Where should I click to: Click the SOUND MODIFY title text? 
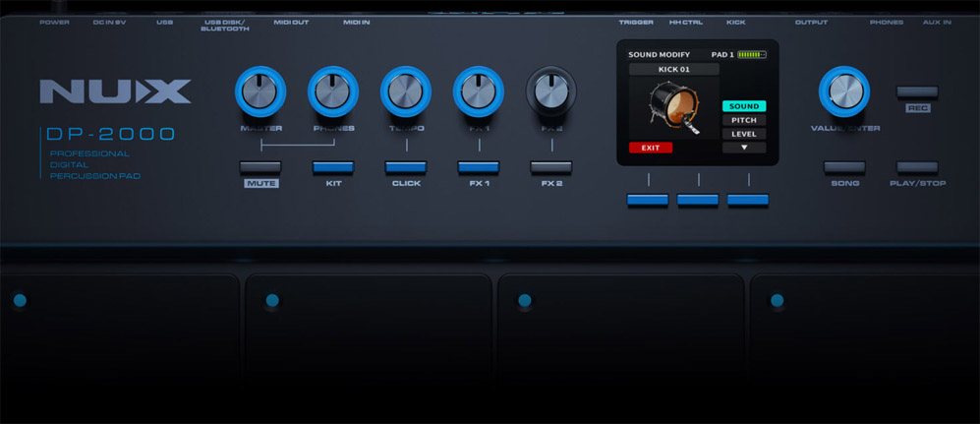pos(659,54)
